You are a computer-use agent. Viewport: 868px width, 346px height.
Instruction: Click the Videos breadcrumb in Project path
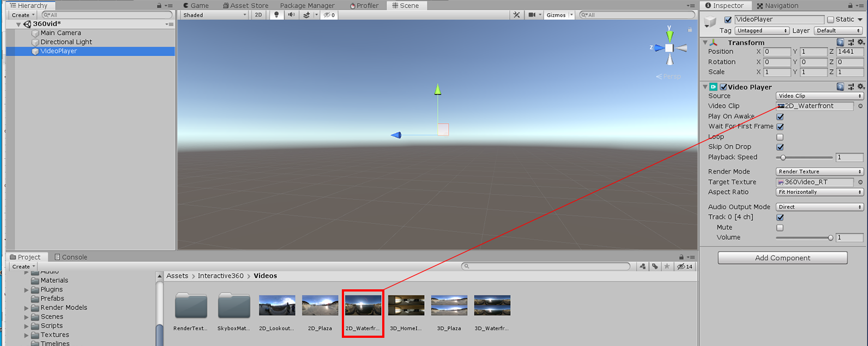coord(265,276)
